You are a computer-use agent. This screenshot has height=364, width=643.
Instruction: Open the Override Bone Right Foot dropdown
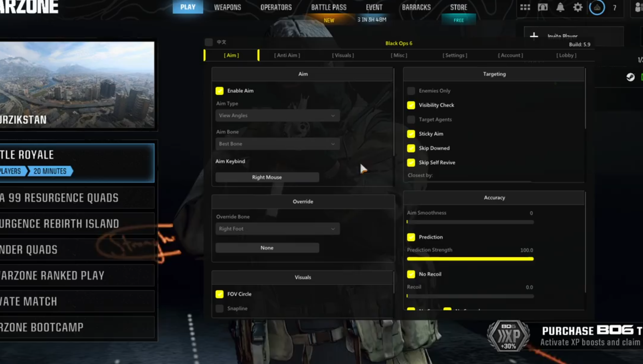[x=277, y=229]
